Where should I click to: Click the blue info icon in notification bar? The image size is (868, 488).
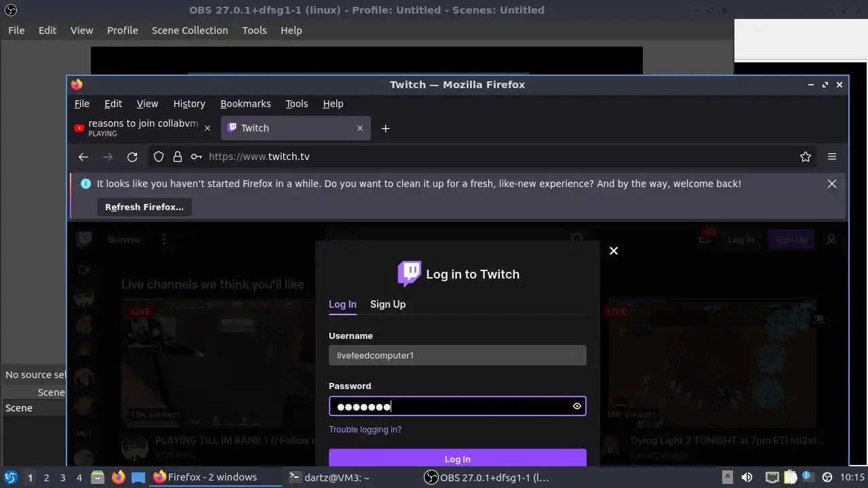click(x=85, y=184)
